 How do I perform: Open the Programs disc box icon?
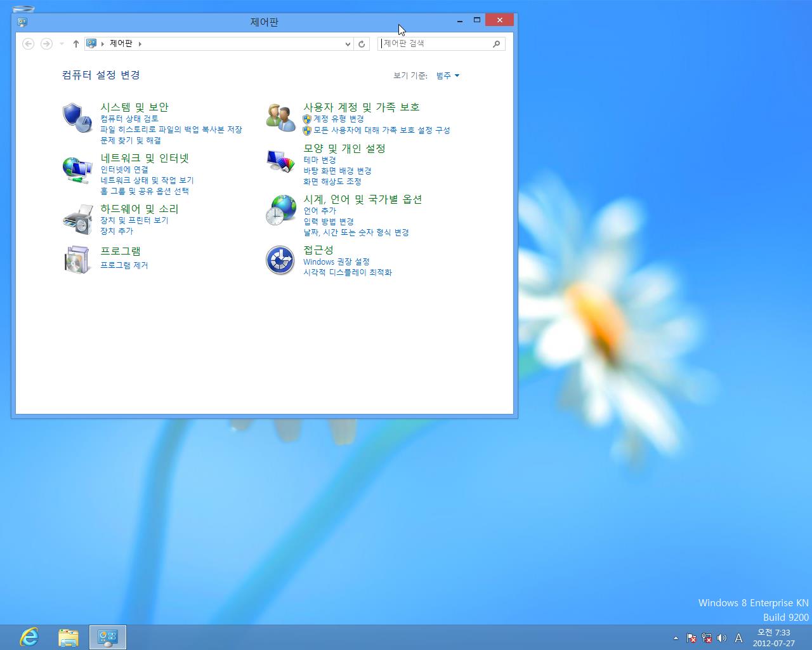pos(77,260)
